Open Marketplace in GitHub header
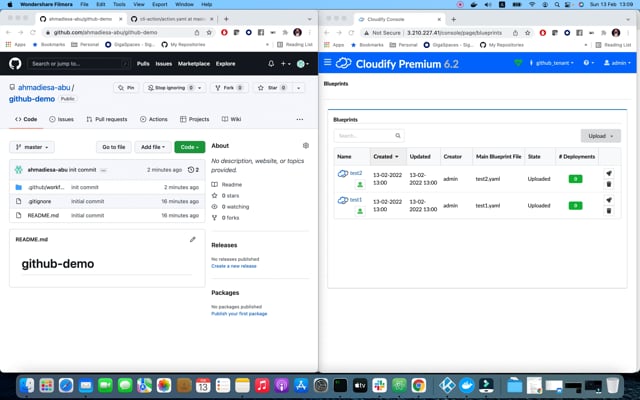The height and width of the screenshot is (400, 640). [194, 64]
